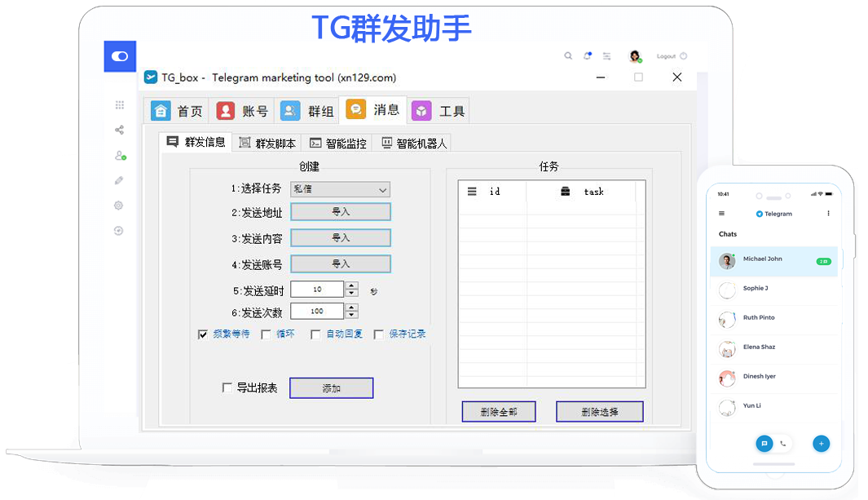This screenshot has height=500, width=868.
Task: Open the 工具 tools cube icon
Action: [x=421, y=110]
